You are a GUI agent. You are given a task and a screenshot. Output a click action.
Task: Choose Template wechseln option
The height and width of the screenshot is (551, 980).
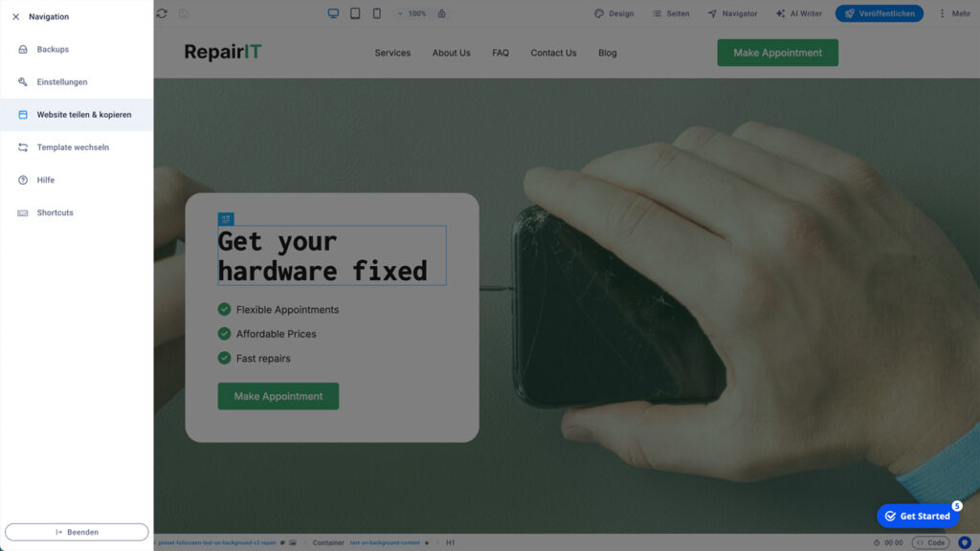point(73,147)
